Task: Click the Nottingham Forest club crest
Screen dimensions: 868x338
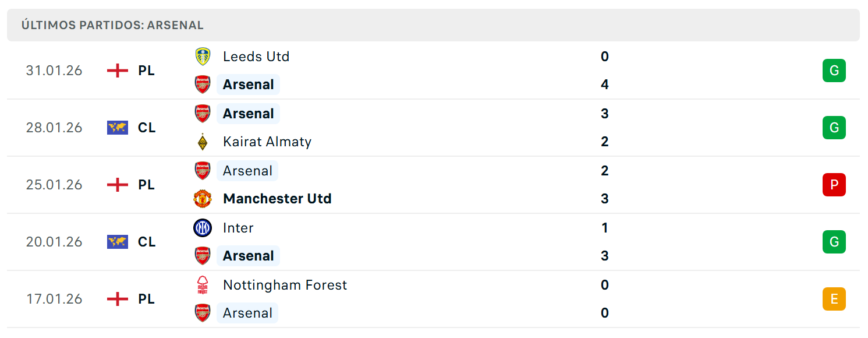Action: click(203, 285)
